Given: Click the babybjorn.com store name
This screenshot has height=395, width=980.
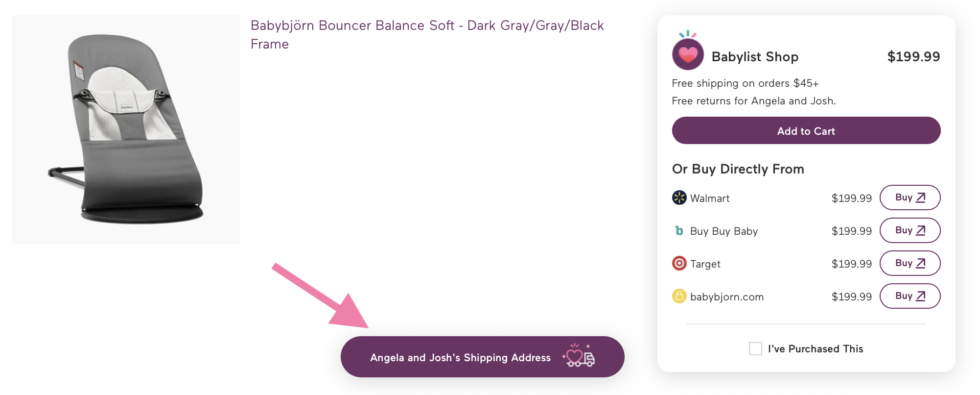Looking at the screenshot, I should 726,297.
